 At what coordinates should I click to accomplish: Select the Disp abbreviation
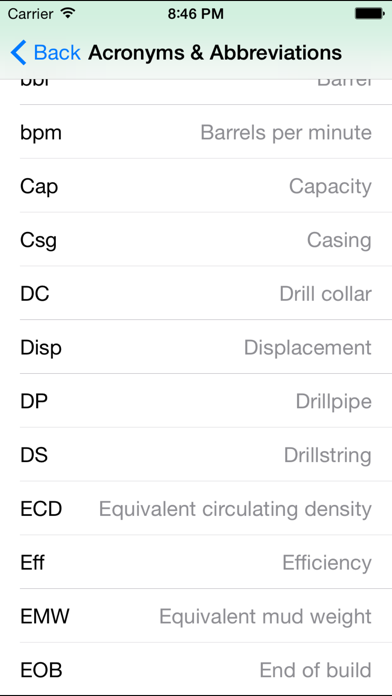tap(196, 347)
